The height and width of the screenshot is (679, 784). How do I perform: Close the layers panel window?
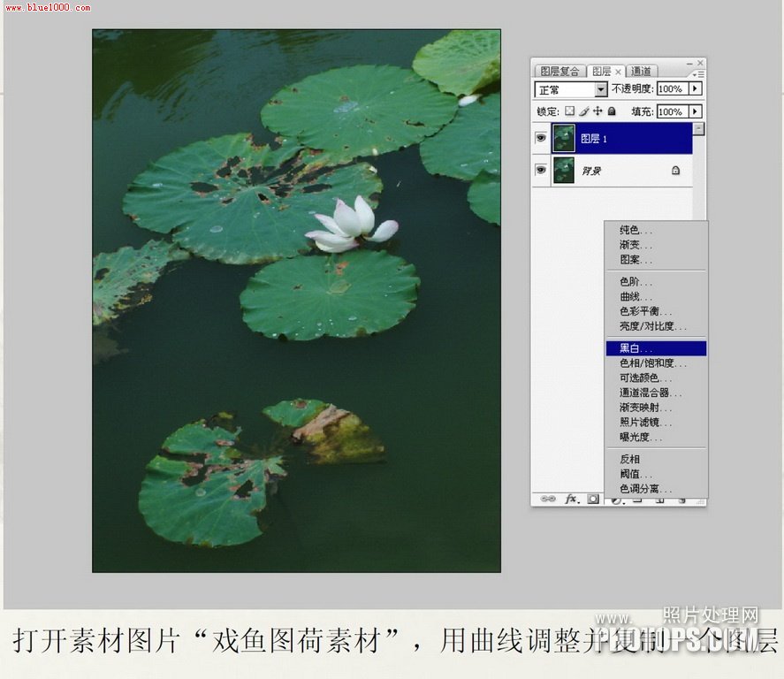point(700,63)
